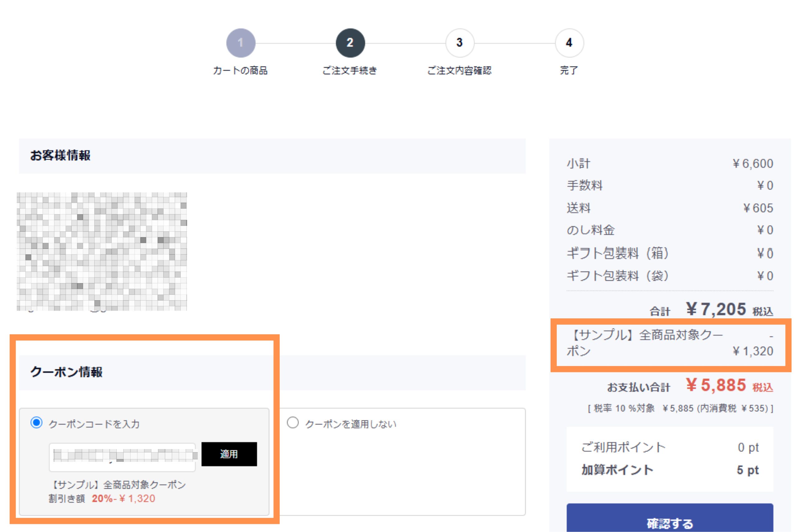Click the お客様情報 section header
This screenshot has height=532, width=799.
coord(61,155)
